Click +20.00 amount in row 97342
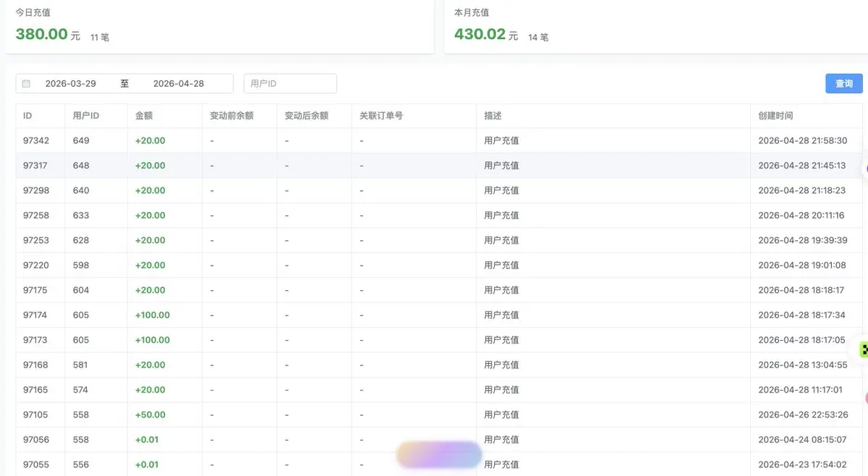Viewport: 868px width, 476px height. (150, 140)
